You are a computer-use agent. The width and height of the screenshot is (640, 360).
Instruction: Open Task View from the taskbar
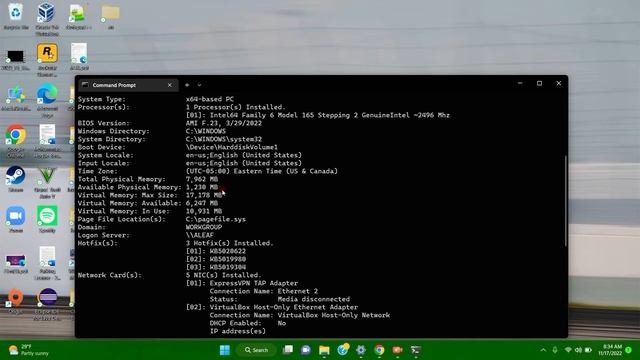point(288,350)
